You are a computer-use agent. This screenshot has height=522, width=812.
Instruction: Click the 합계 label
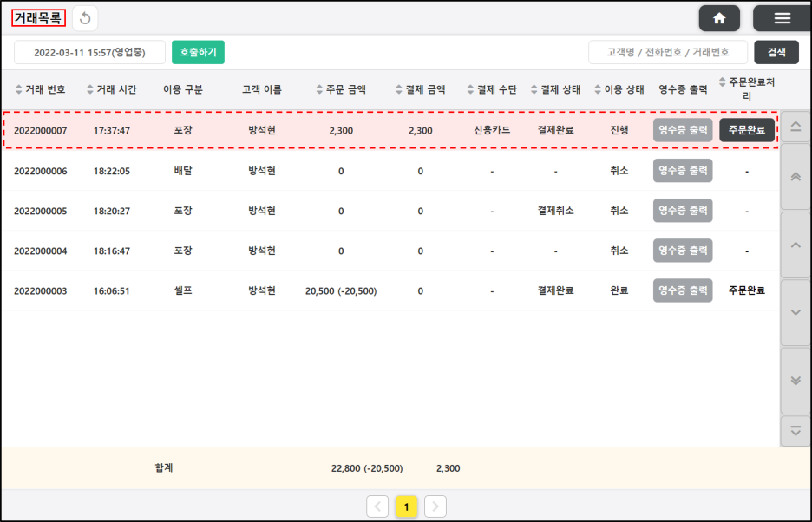pyautogui.click(x=164, y=467)
